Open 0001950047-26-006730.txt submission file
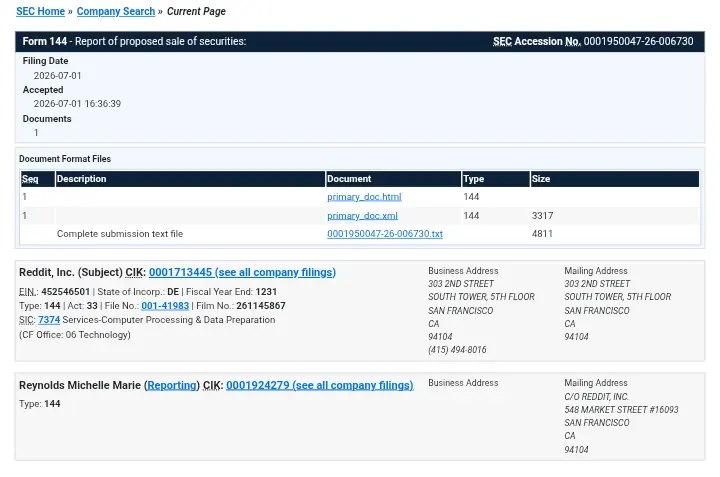Image resolution: width=720 pixels, height=477 pixels. coord(385,234)
